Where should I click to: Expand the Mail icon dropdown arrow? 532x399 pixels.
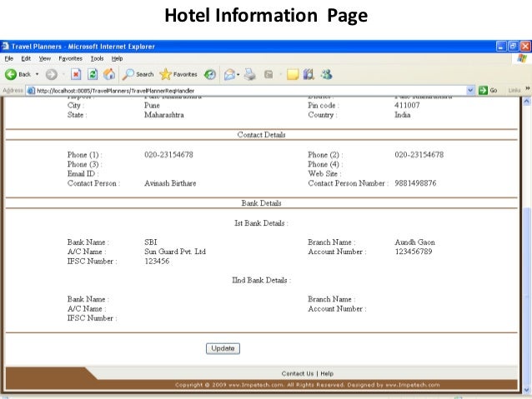tap(239, 74)
